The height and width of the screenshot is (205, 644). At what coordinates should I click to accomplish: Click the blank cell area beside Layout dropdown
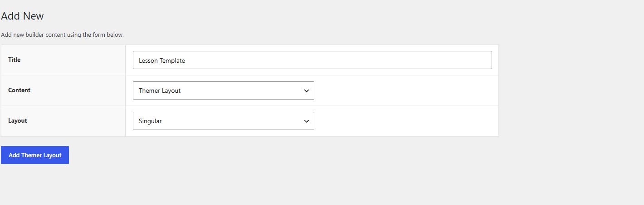406,121
